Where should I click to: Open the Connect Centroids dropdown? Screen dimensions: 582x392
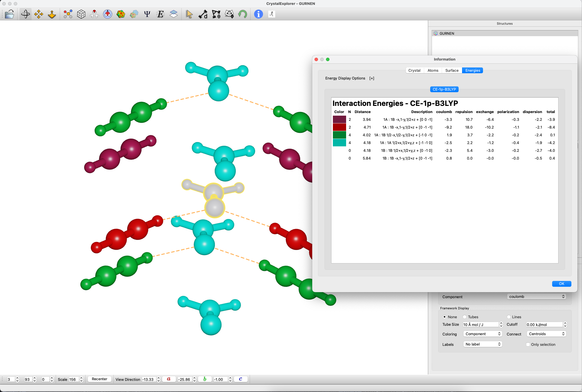click(546, 334)
